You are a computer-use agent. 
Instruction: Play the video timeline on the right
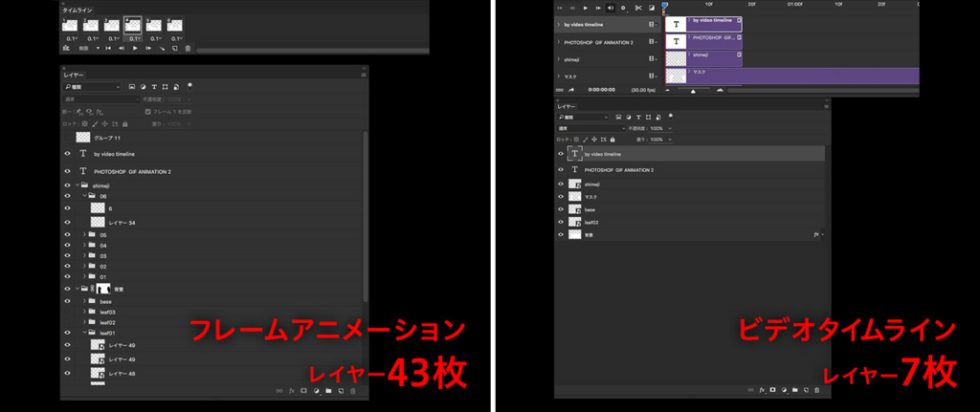click(x=586, y=8)
